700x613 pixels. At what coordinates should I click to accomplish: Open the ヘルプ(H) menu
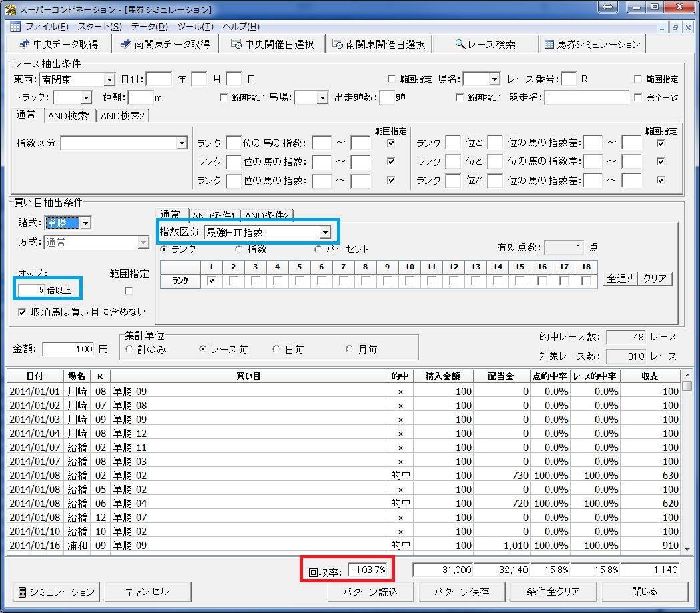tap(241, 27)
